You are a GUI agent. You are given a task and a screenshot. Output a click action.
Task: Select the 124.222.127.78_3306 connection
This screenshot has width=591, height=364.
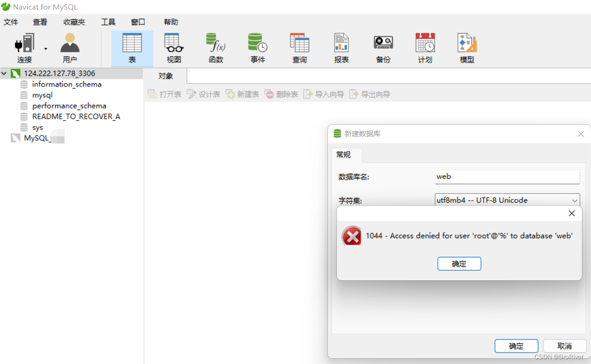[x=59, y=74]
